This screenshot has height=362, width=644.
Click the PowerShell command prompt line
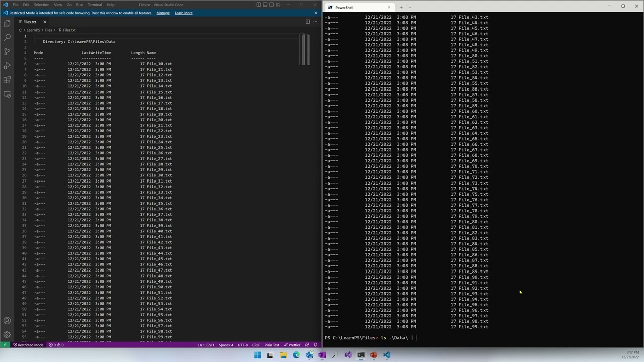click(370, 338)
